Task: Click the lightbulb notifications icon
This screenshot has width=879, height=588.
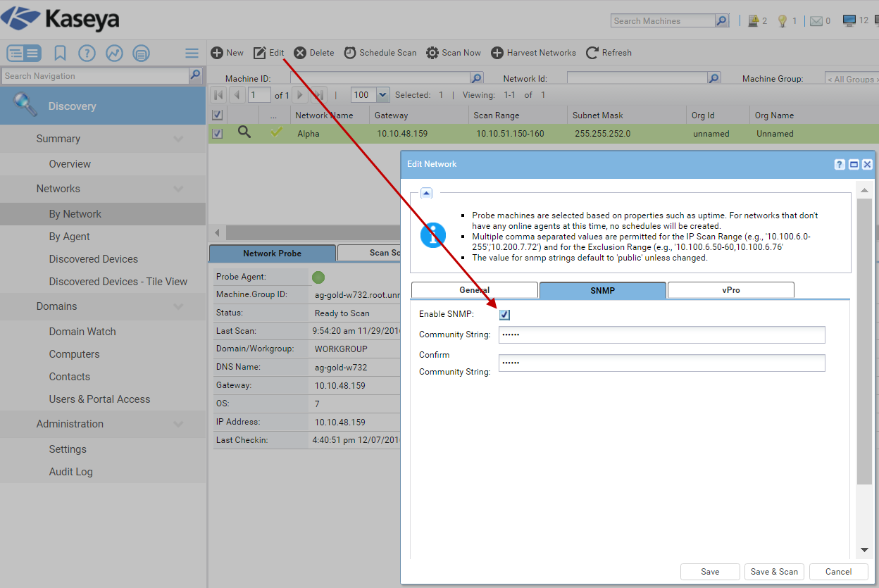Action: [x=782, y=20]
